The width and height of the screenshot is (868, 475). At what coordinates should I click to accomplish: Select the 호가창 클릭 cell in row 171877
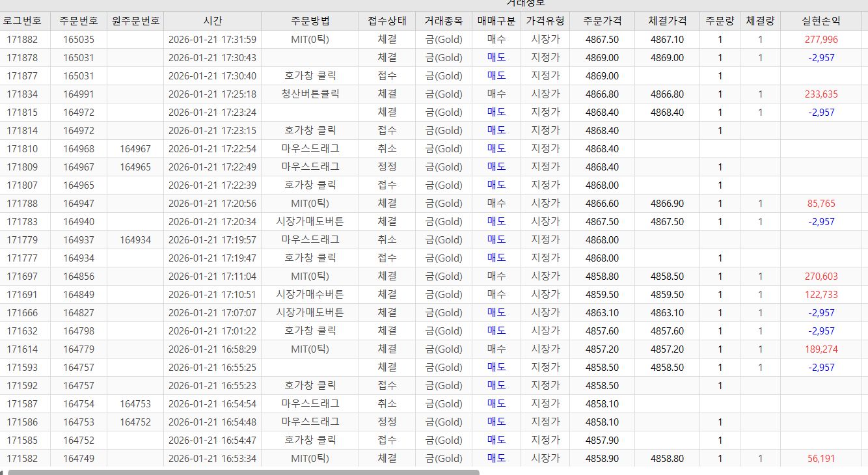[x=310, y=76]
